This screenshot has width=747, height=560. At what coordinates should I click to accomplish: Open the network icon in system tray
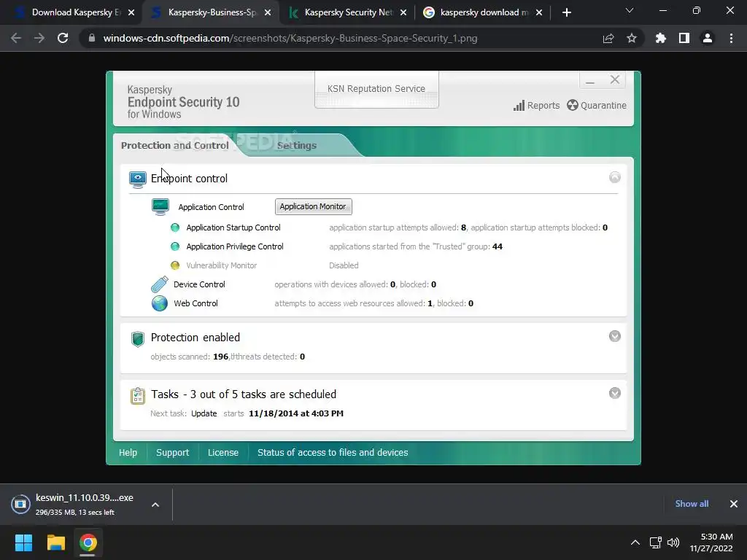656,542
